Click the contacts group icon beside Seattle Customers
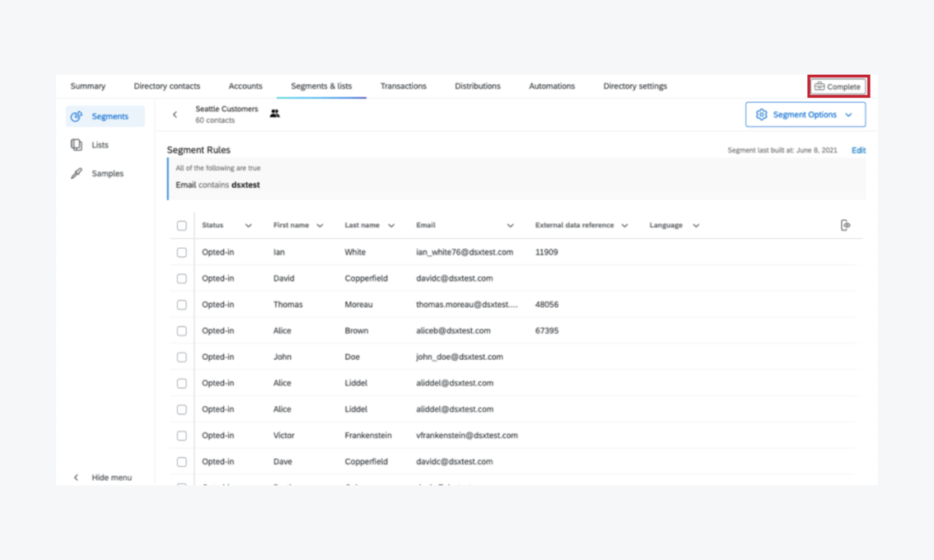Viewport: 934px width, 560px height. pos(274,114)
